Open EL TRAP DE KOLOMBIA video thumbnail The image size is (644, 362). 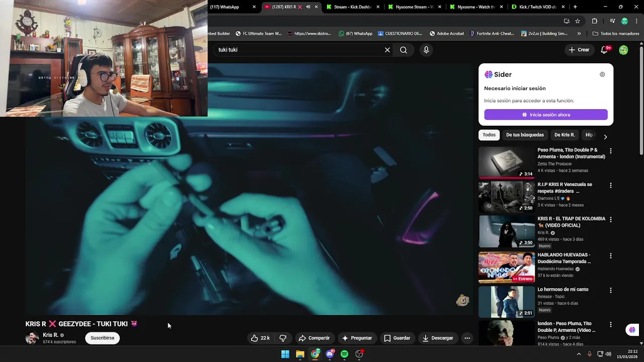(x=507, y=232)
